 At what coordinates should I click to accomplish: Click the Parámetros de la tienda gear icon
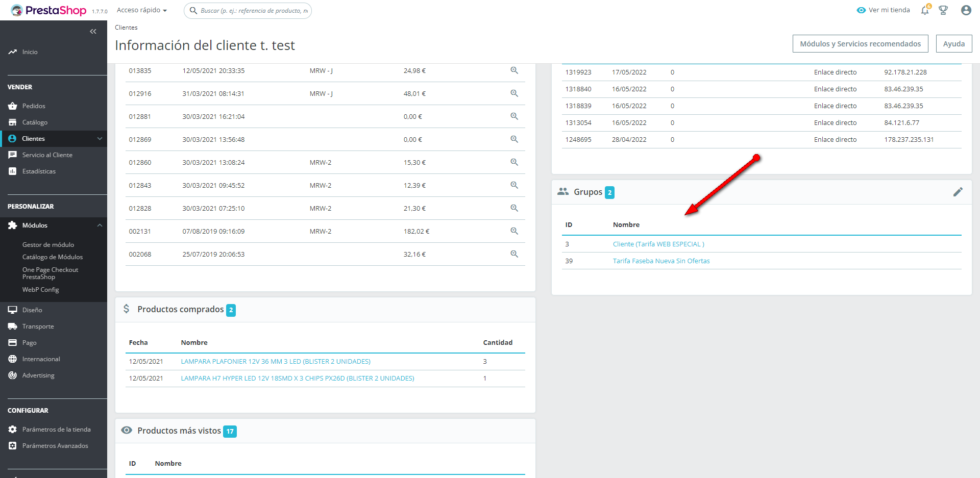point(13,429)
